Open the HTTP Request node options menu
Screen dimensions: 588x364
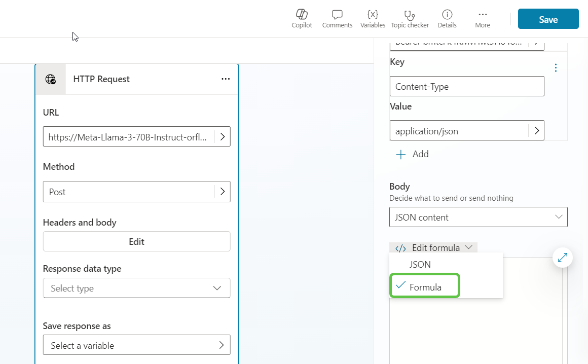click(226, 79)
